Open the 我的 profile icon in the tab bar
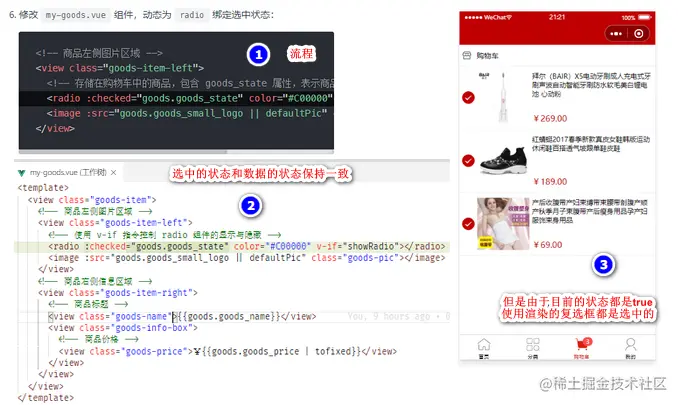The image size is (680, 405). click(x=631, y=345)
